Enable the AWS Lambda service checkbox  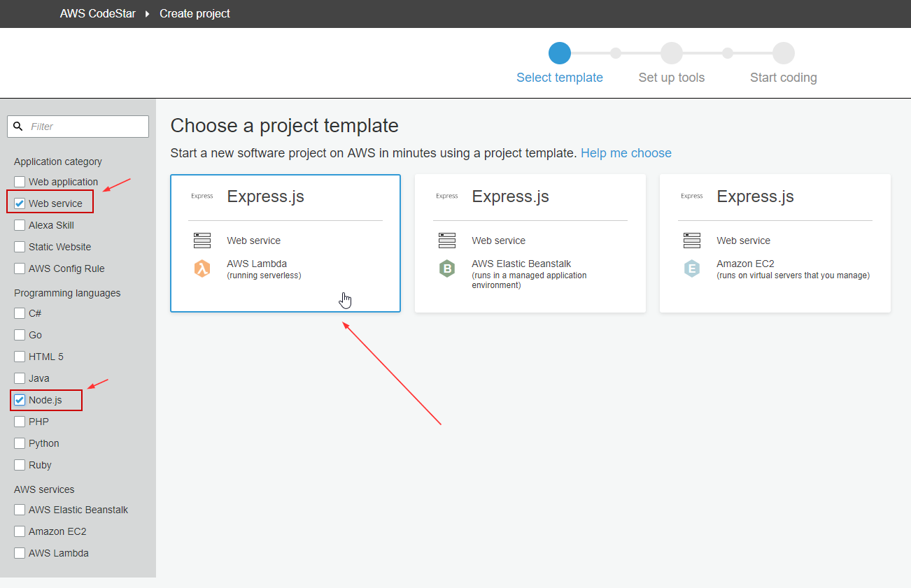20,553
